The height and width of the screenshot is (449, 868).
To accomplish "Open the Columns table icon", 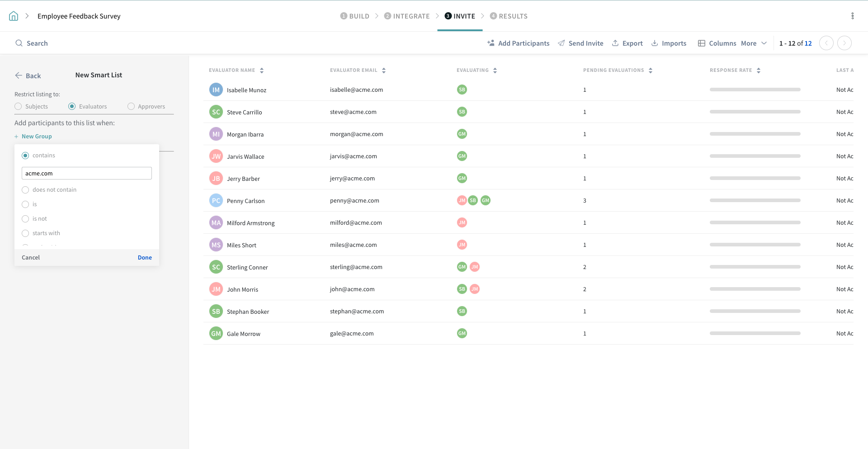I will [x=702, y=43].
